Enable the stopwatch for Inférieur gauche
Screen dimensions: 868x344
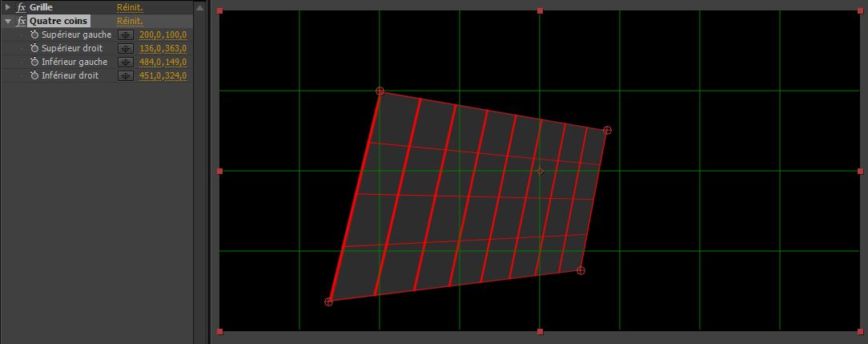pyautogui.click(x=34, y=62)
